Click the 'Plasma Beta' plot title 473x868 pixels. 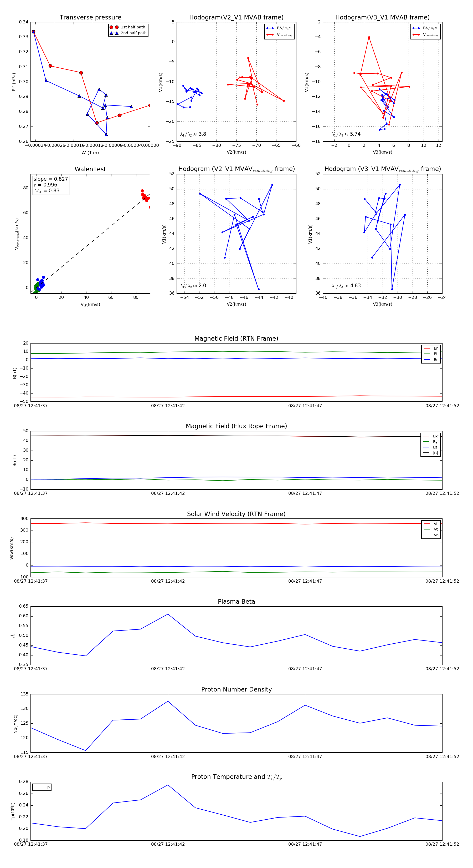[236, 602]
